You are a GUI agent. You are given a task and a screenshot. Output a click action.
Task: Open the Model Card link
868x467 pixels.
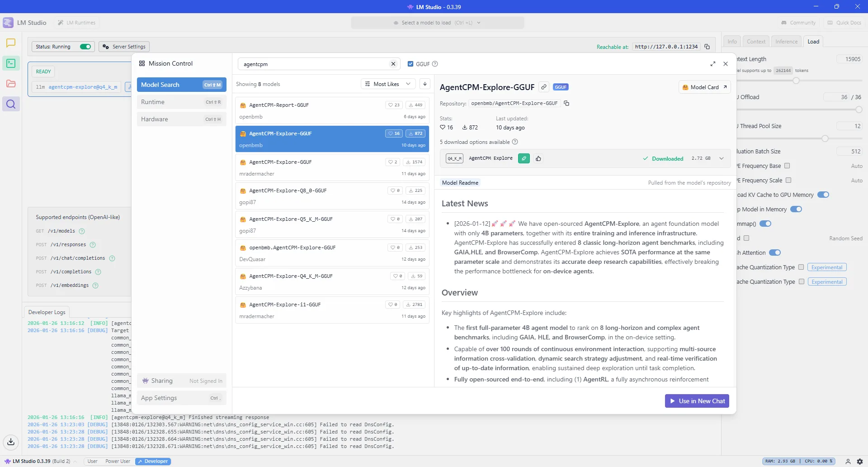[704, 87]
